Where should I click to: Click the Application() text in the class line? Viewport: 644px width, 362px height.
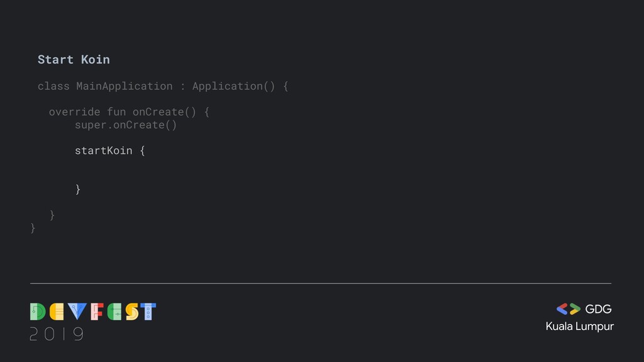tap(234, 86)
